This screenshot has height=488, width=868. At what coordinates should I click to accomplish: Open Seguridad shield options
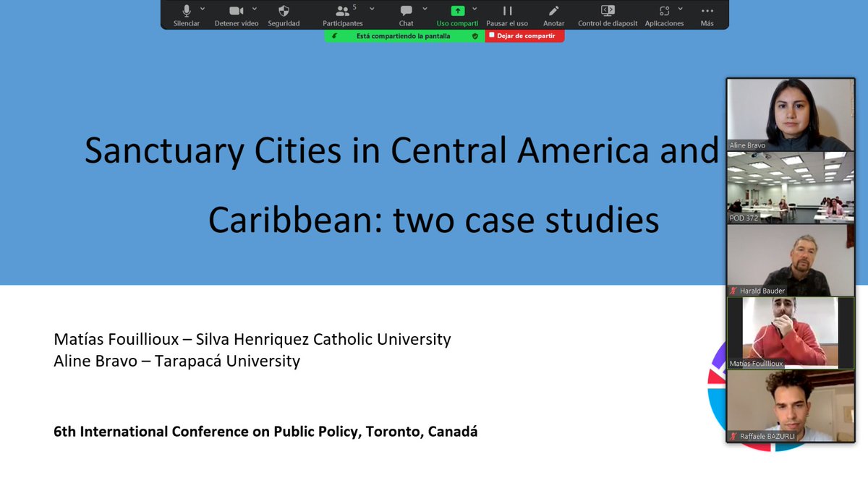coord(284,11)
